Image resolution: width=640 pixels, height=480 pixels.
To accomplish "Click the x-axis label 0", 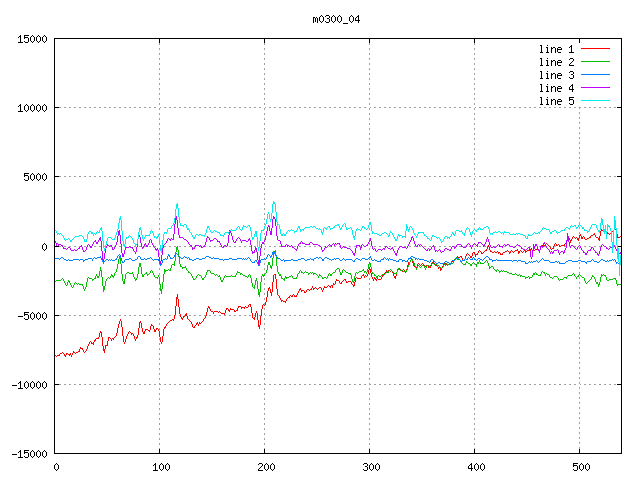I will point(56,467).
